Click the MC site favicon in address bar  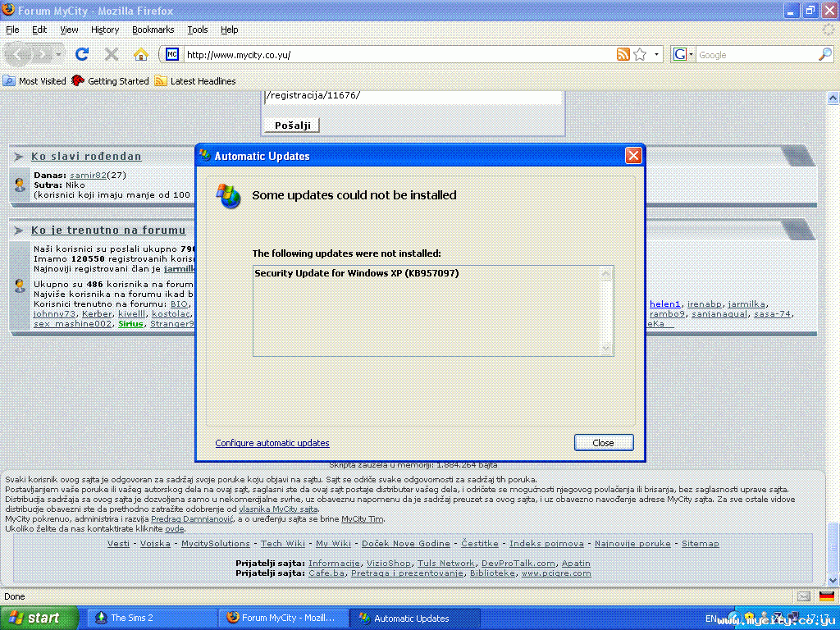(172, 55)
